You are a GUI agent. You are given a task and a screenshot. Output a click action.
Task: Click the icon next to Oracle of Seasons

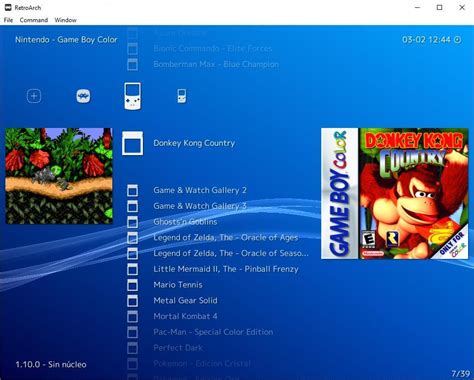132,253
